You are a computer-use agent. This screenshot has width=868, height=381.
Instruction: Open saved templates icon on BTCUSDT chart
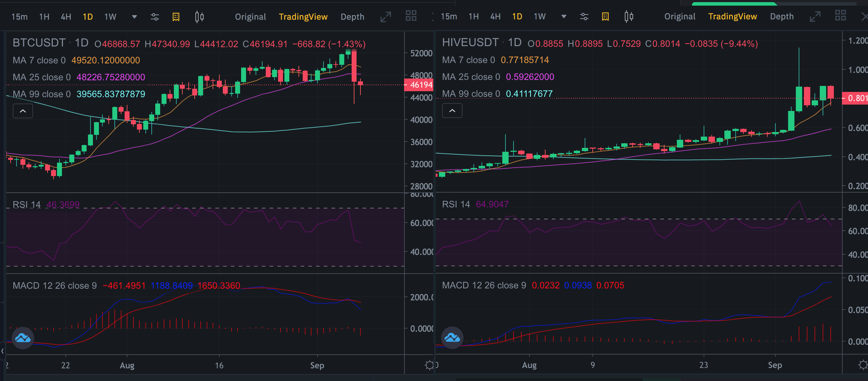click(176, 17)
